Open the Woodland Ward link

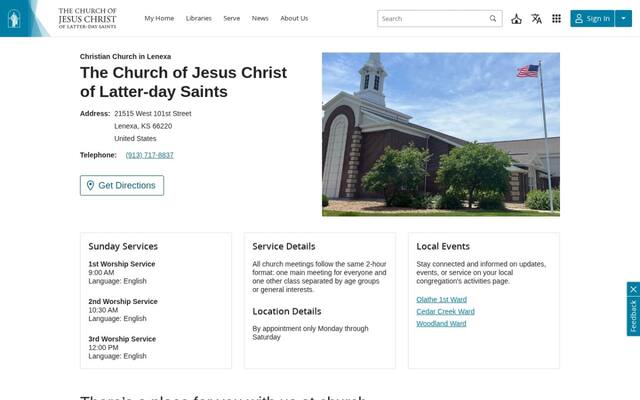pos(441,324)
